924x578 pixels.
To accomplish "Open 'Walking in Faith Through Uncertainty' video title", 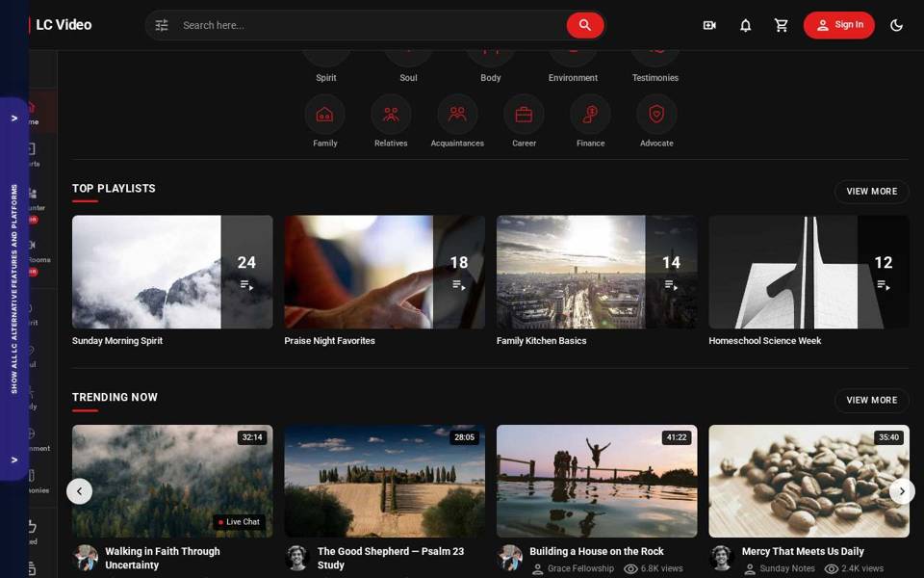I will 163,558.
